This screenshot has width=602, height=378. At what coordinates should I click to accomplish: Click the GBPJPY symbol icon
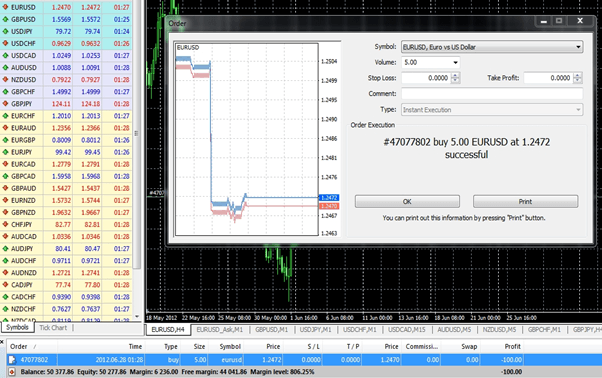(x=5, y=104)
